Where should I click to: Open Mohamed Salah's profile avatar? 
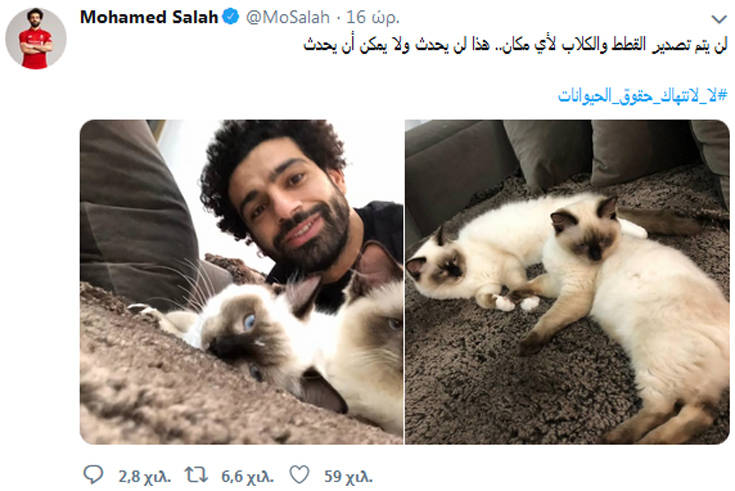tap(36, 38)
